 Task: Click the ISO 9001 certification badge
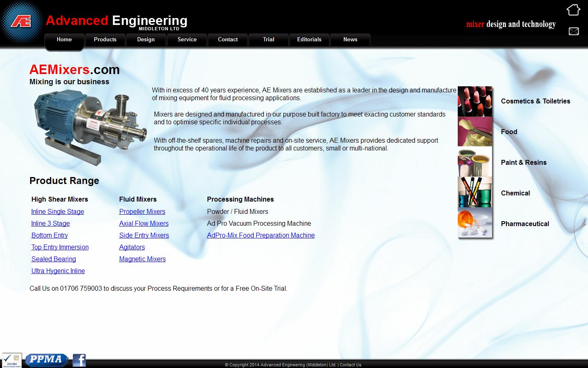point(12,360)
